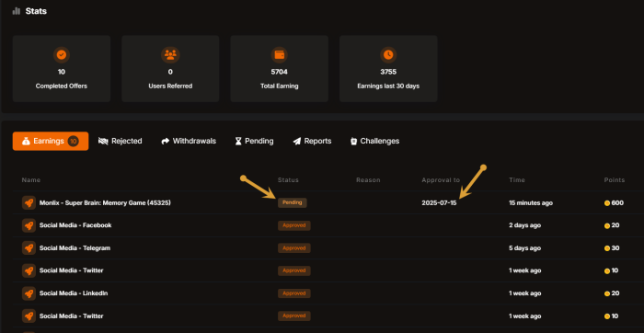Click the 2 days ago timestamp
Image resolution: width=644 pixels, height=333 pixels.
tap(525, 225)
